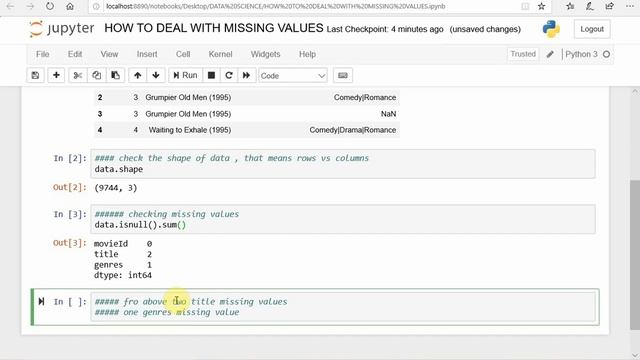
Task: Restart kernel and run all cells
Action: [x=247, y=76]
